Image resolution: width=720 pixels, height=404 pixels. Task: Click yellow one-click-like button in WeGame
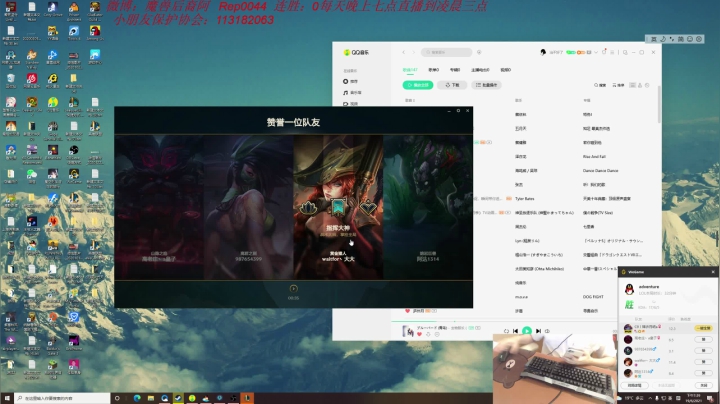[703, 328]
